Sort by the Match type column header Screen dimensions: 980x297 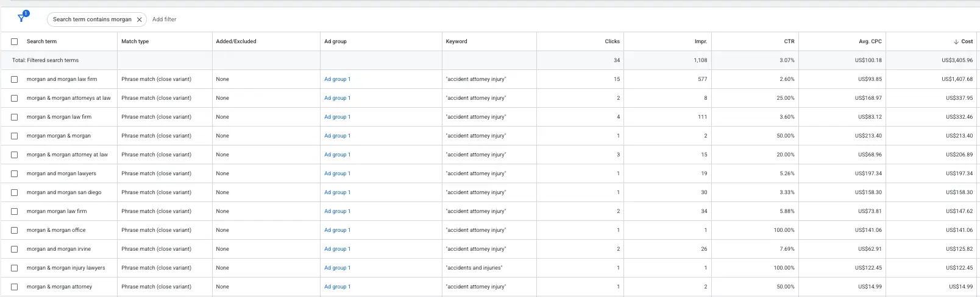135,41
